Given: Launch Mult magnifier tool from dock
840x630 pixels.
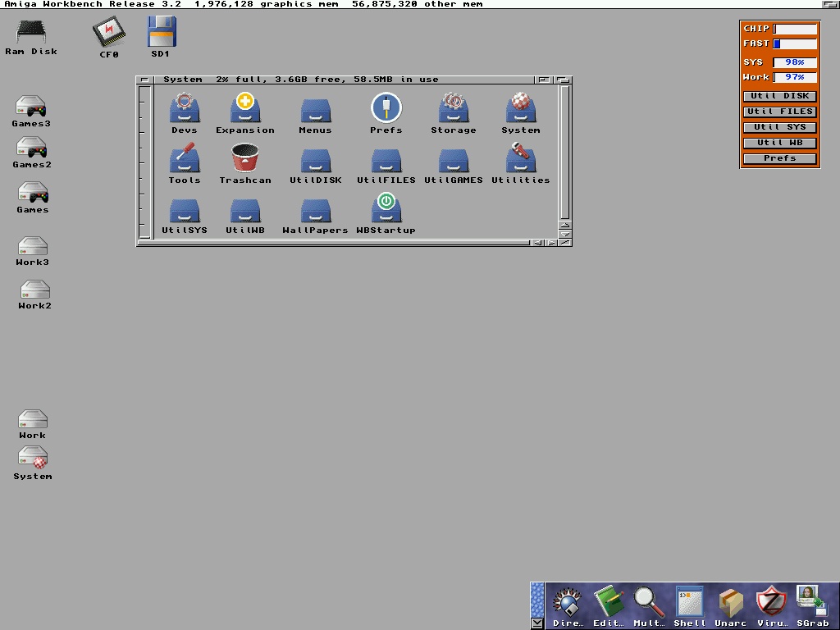Looking at the screenshot, I should (x=649, y=606).
